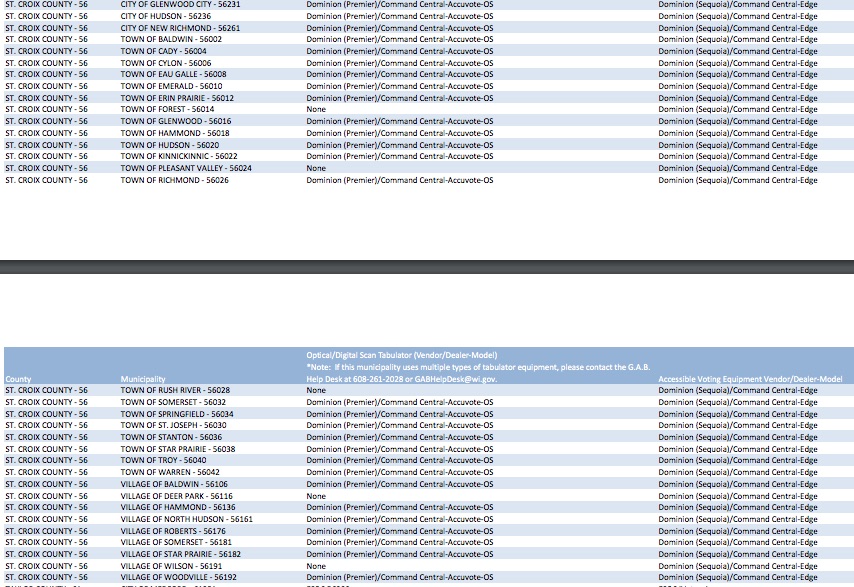Click 'None' tabulator value for Town of Forest
The height and width of the screenshot is (587, 854).
(316, 109)
